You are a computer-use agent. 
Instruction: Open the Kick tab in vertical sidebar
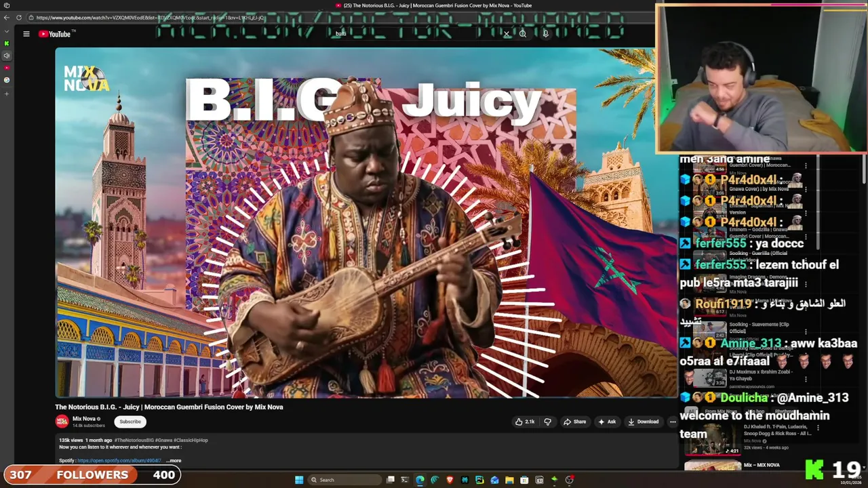pyautogui.click(x=7, y=43)
